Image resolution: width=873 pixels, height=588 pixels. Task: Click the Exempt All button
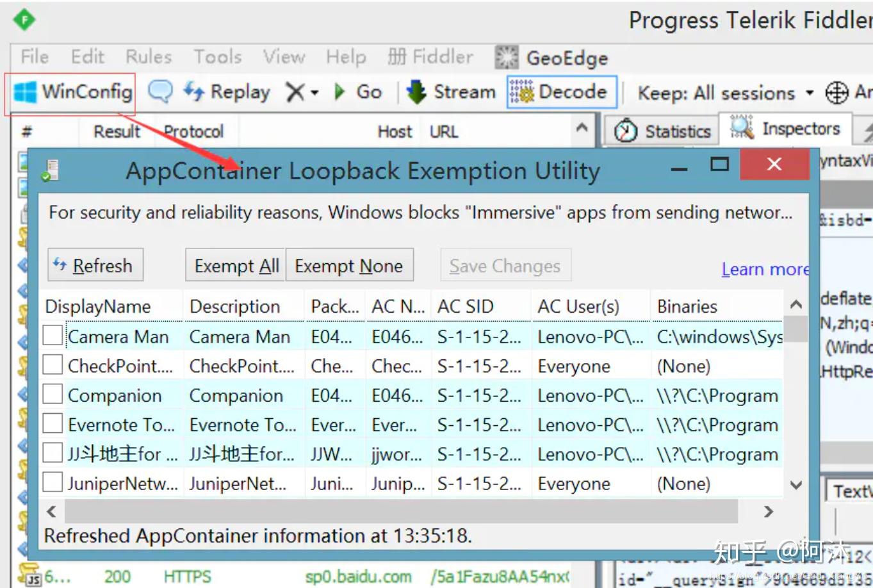[x=236, y=265]
